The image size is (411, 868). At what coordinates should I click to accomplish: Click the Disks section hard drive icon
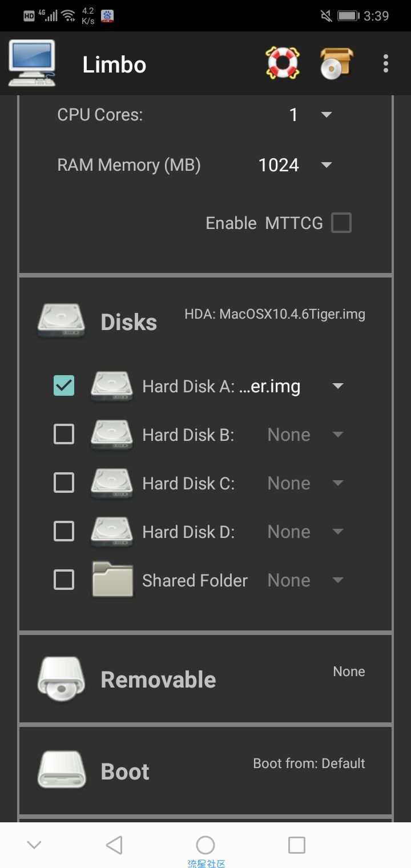coord(61,321)
